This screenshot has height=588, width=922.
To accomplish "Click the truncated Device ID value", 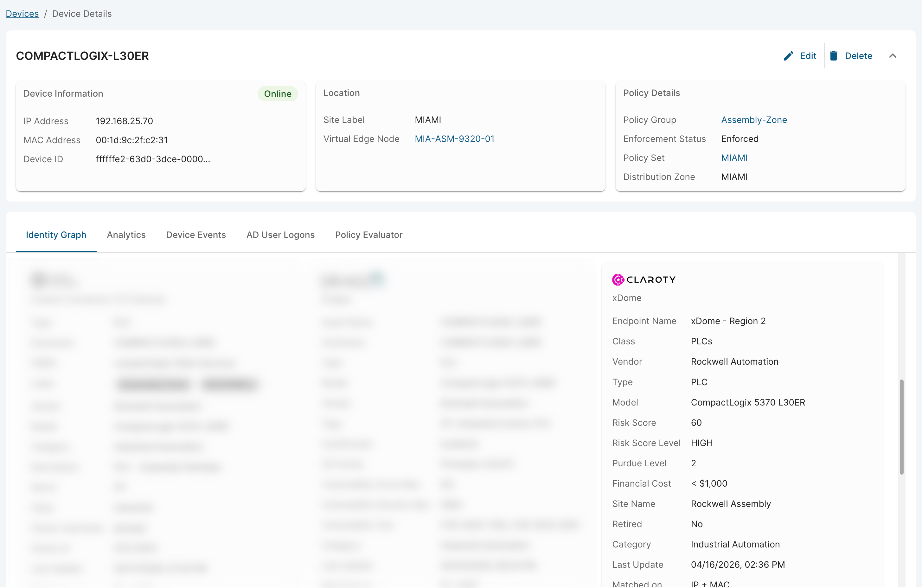I will 153,159.
